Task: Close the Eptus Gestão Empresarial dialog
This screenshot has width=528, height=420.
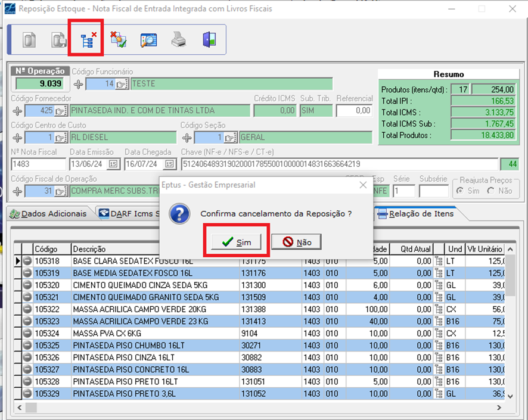Action: pos(363,185)
